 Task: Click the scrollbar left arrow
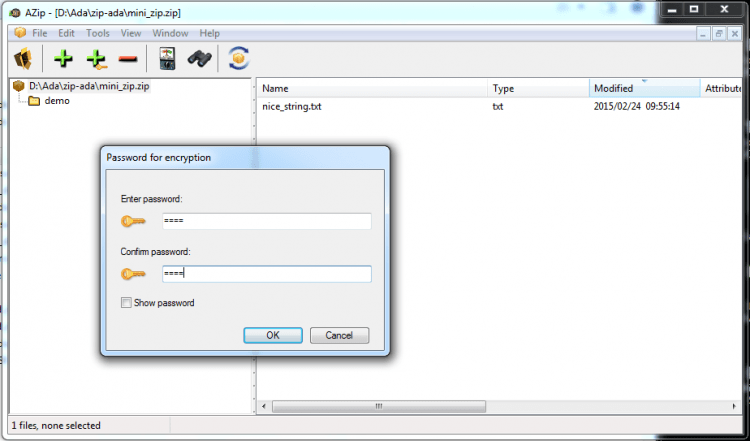coord(264,406)
